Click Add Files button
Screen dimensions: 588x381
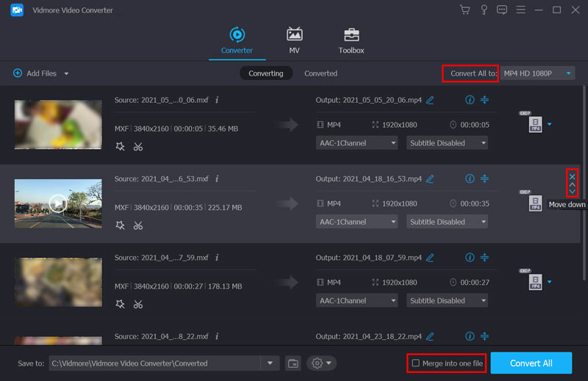point(40,73)
